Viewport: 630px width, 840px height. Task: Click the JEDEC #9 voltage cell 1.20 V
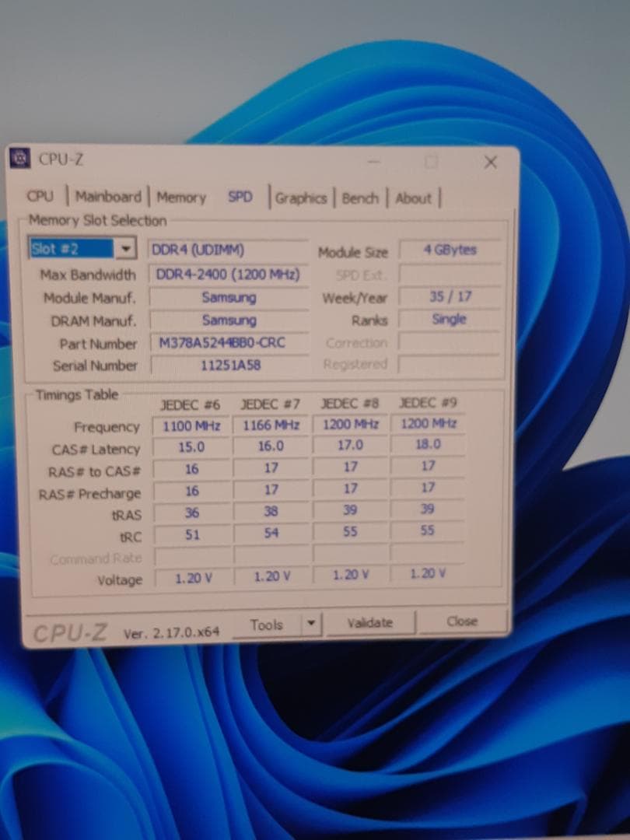tap(426, 573)
